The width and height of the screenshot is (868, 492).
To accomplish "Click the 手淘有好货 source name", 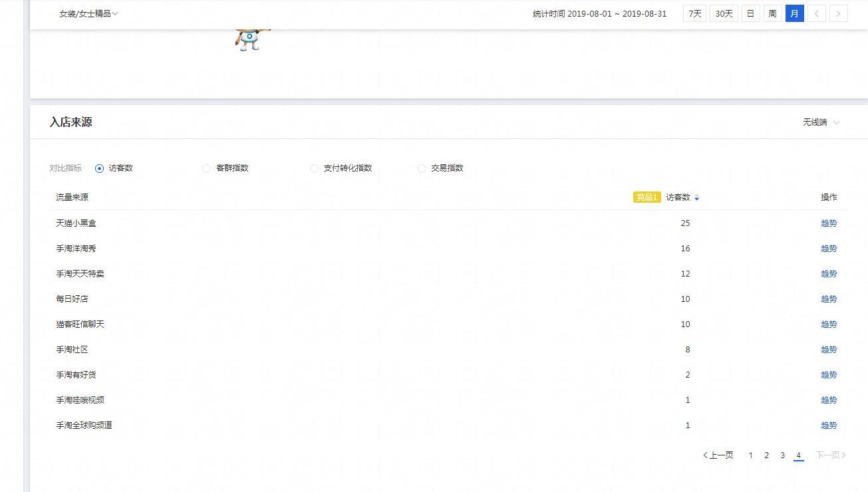I will coord(76,375).
